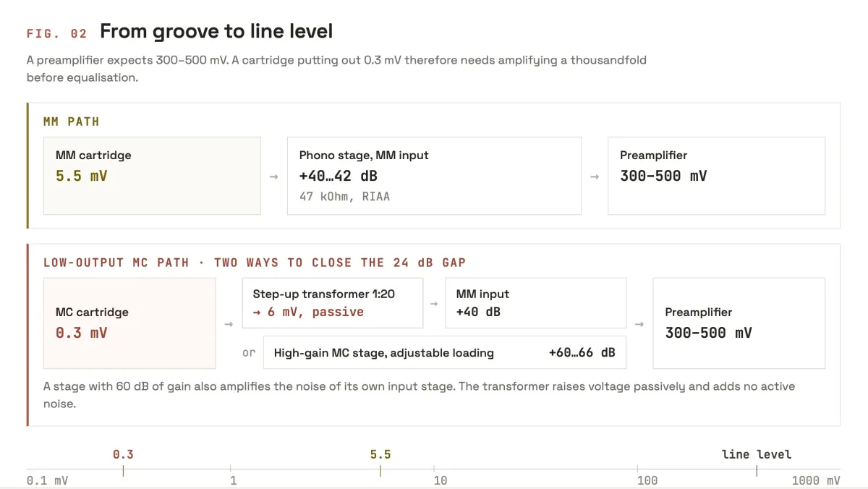Screen dimensions: 868x489
Task: Click the Preamplifier box in MC path
Action: pyautogui.click(x=739, y=323)
